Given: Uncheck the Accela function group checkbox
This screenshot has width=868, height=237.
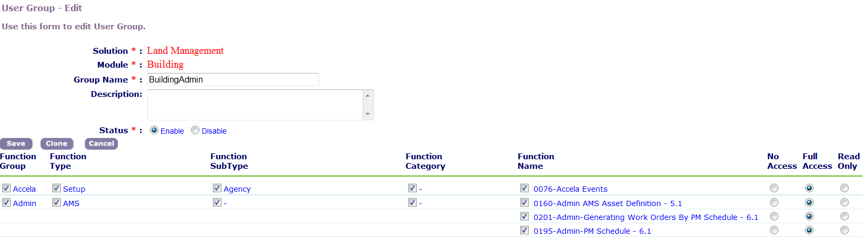Looking at the screenshot, I should pos(6,189).
